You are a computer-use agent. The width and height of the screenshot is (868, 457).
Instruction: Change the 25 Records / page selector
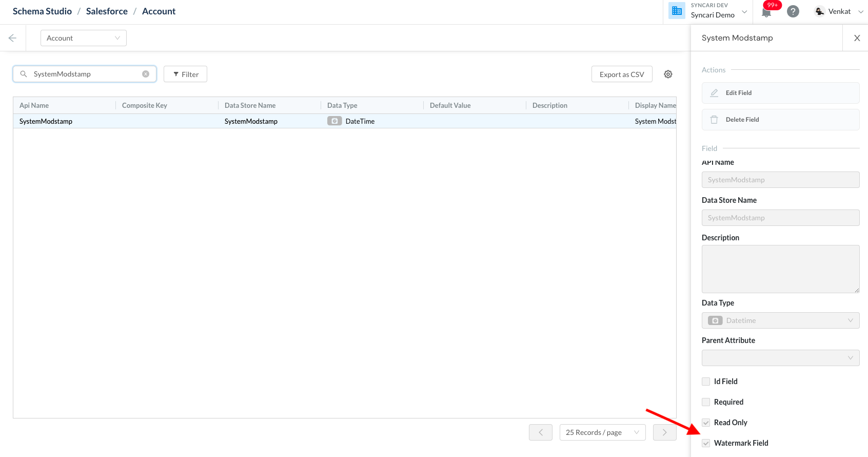coord(602,432)
